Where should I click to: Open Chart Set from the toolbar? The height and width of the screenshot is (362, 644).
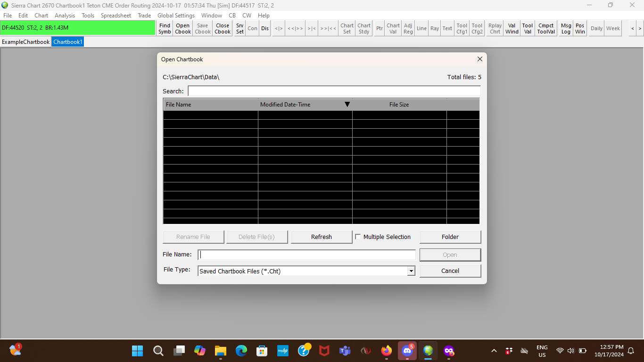click(347, 28)
